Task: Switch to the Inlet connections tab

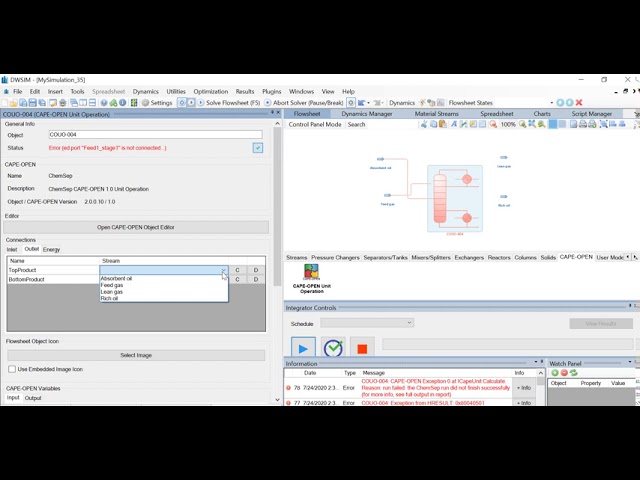Action: click(x=12, y=249)
